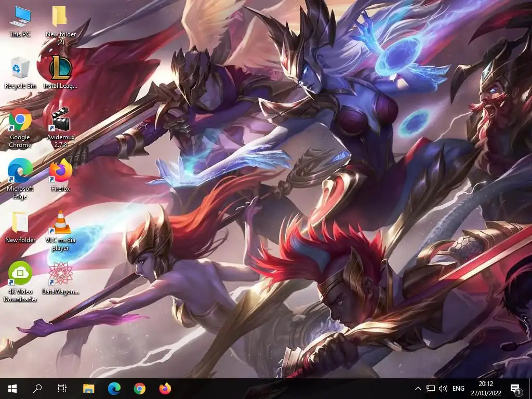Open the ENG input language selector
The height and width of the screenshot is (399, 532).
(458, 389)
